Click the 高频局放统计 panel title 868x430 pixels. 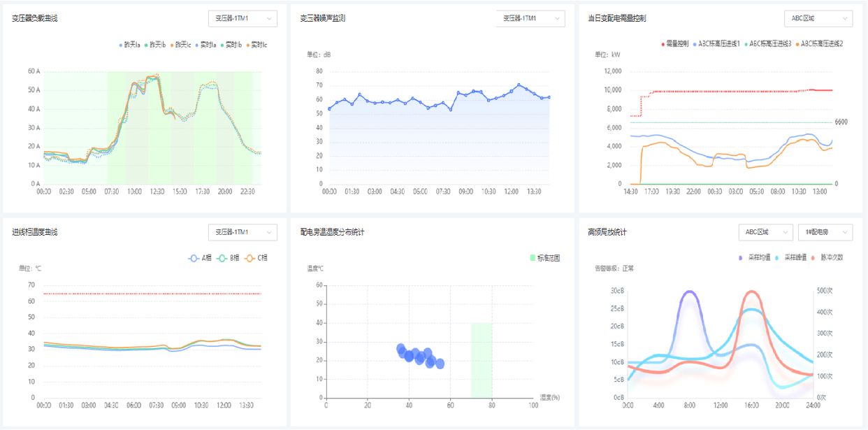coord(608,232)
